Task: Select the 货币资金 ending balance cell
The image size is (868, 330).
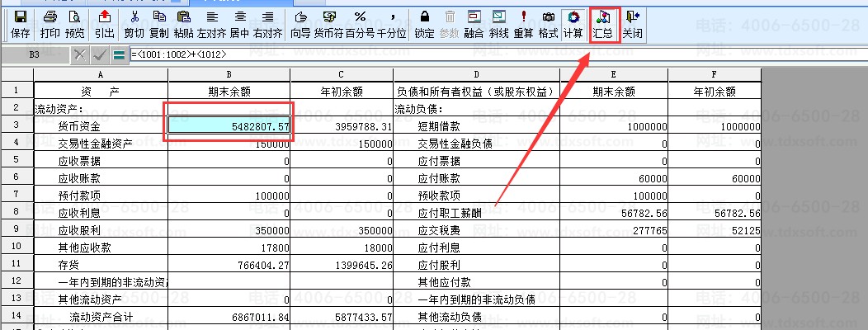Action: (x=229, y=126)
